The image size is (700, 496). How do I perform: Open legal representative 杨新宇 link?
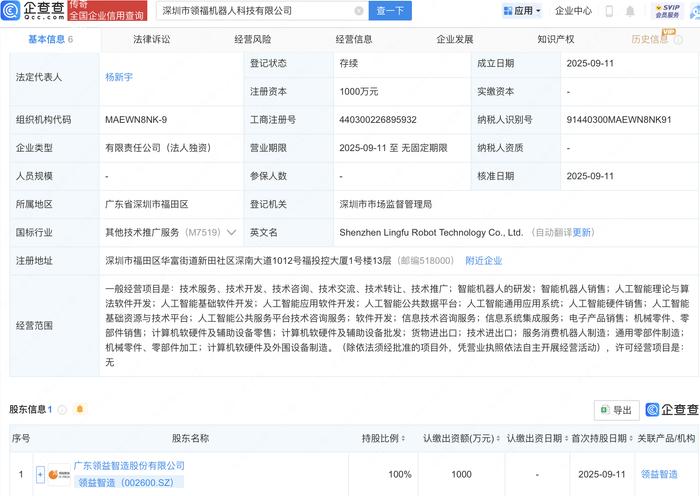pos(118,74)
